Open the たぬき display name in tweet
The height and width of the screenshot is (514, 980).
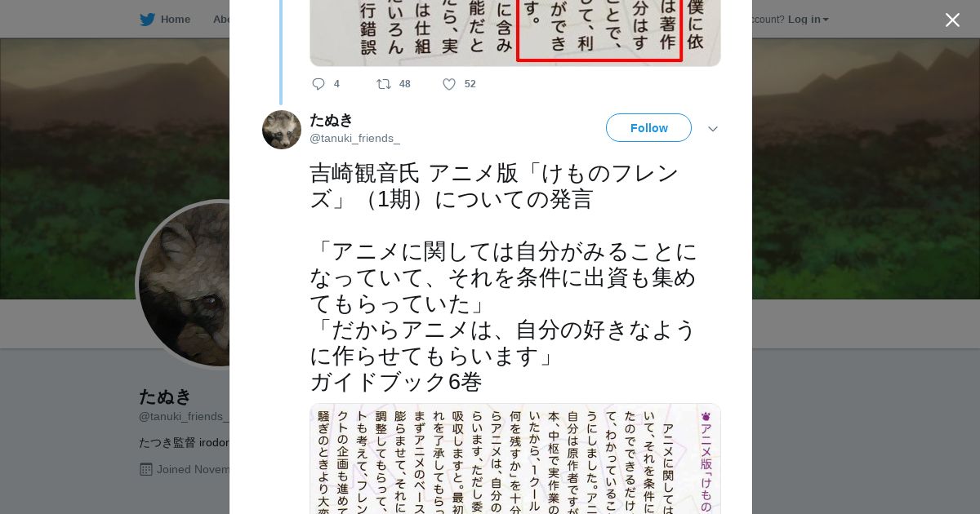pos(331,120)
